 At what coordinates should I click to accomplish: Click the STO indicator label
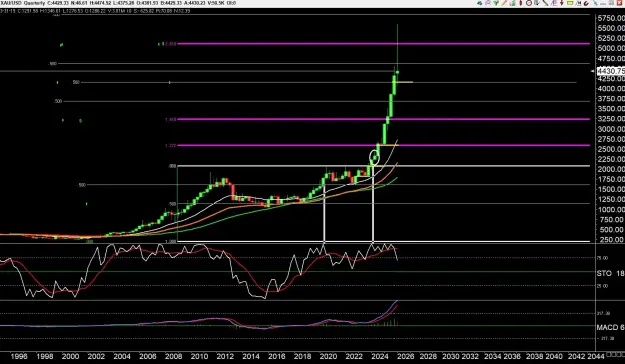click(x=604, y=273)
